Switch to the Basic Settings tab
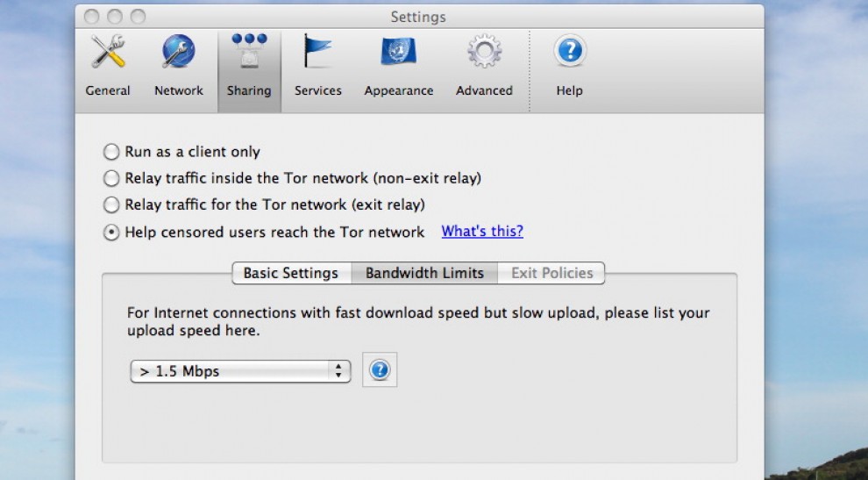Viewport: 868px width, 480px height. pos(291,273)
